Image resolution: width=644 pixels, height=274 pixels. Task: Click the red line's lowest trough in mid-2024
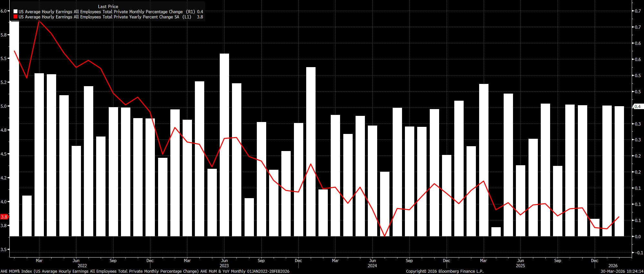point(385,236)
